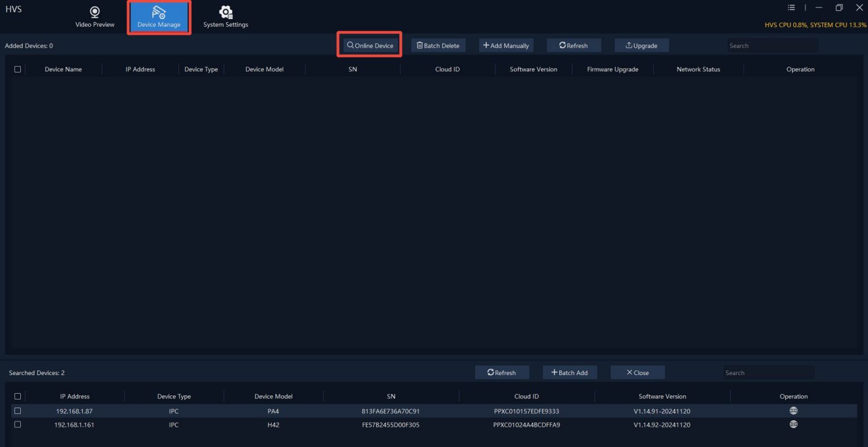The height and width of the screenshot is (447, 868).
Task: Click the Upgrade button
Action: 641,45
